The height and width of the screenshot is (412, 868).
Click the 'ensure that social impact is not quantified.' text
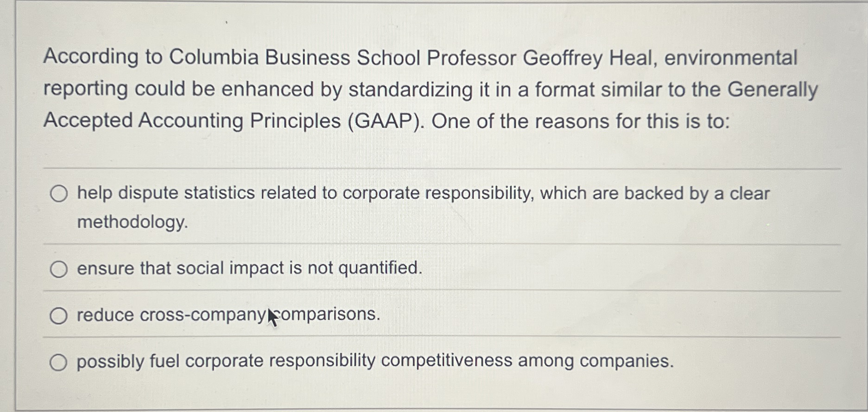click(x=249, y=268)
